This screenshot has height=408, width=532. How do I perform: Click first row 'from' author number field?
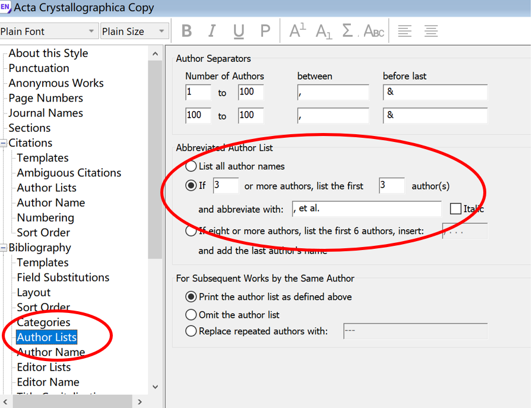(x=198, y=92)
